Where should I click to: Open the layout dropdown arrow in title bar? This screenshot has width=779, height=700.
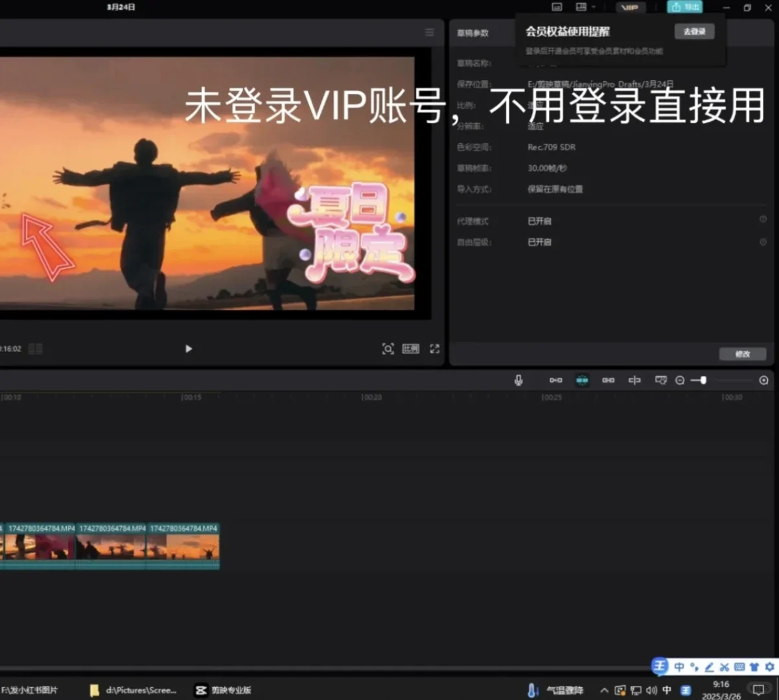tap(593, 7)
